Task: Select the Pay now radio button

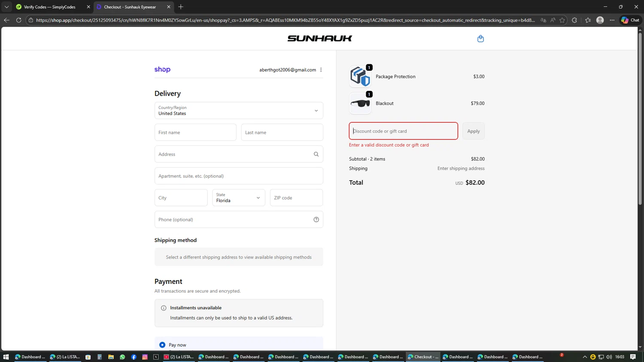Action: click(x=162, y=345)
